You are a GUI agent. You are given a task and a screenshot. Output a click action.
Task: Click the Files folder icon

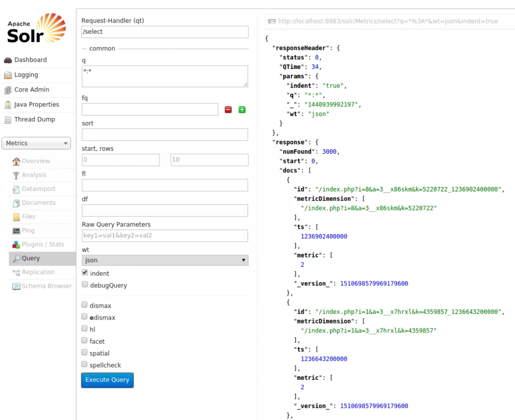coord(16,217)
